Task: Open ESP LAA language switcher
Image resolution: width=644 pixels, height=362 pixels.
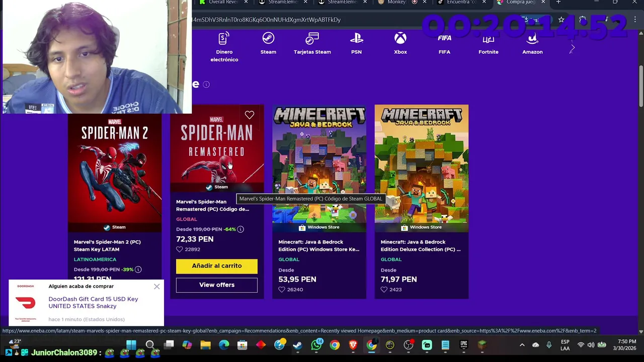Action: [x=565, y=345]
